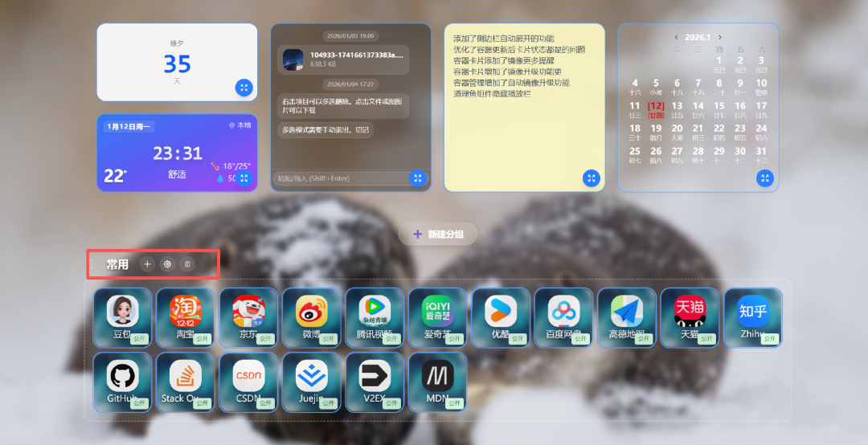Open the 微博 shortcut

312,318
